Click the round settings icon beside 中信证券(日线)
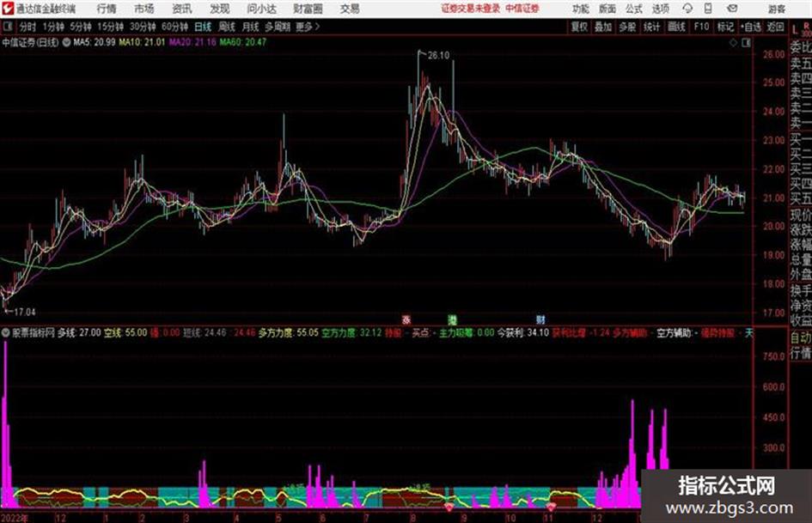The height and width of the screenshot is (523, 812). [x=66, y=42]
